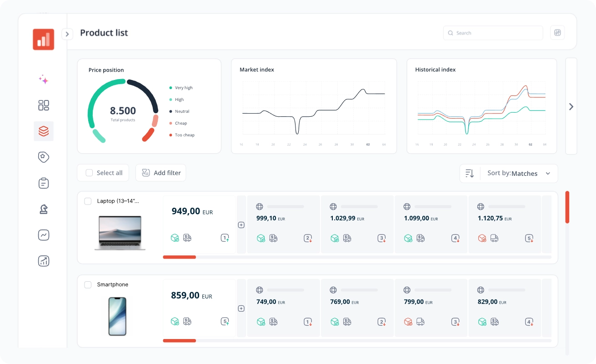Tick the Select all checkbox

tap(89, 173)
